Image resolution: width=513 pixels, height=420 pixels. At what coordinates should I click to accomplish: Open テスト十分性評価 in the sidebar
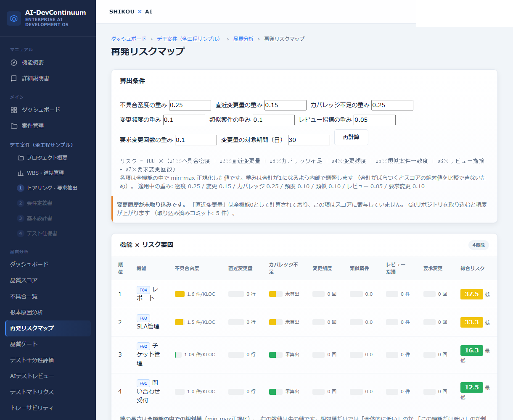(x=48, y=360)
